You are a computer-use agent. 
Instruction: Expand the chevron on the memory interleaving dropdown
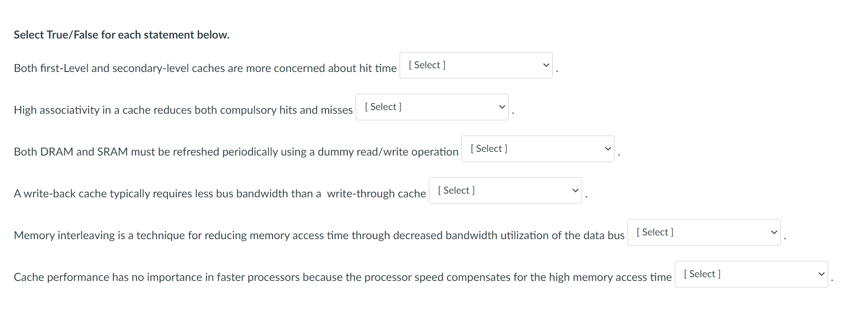click(x=773, y=232)
